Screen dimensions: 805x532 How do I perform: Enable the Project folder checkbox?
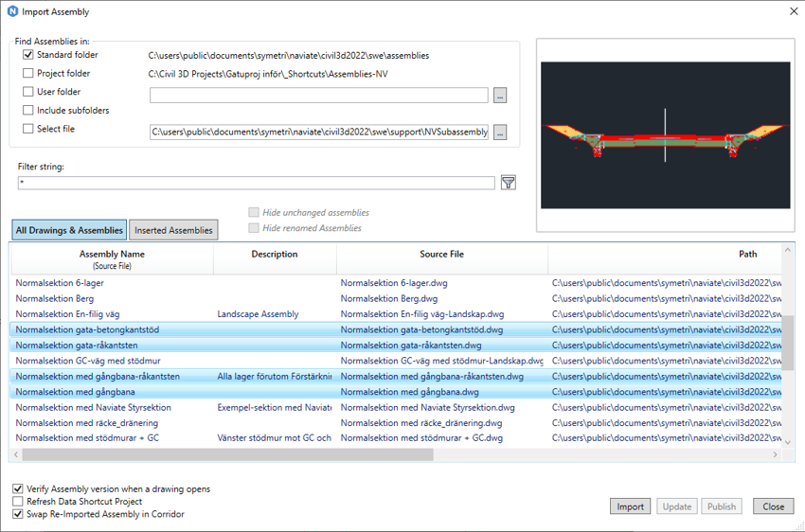point(28,73)
